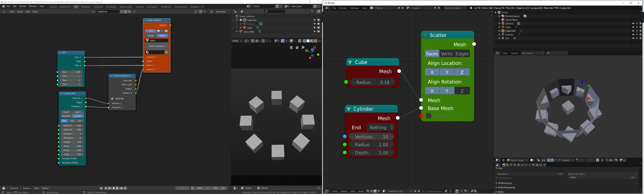Click jump to end frame button
The image size is (644, 194).
pyautogui.click(x=125, y=188)
